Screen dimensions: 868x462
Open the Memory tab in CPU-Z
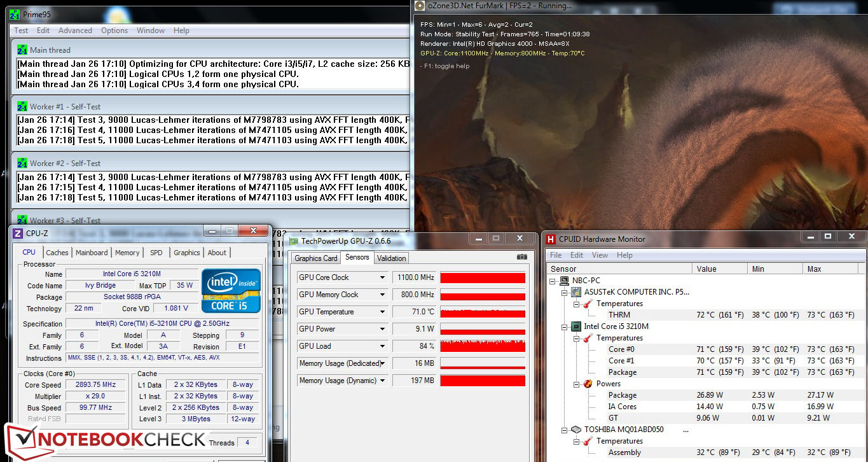[x=127, y=253]
